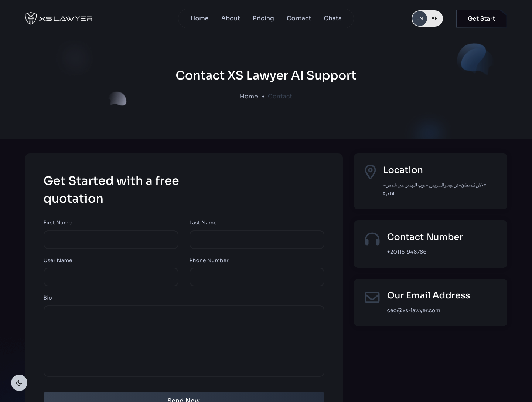Focus the Phone Number input field
Image resolution: width=532 pixels, height=402 pixels.
pyautogui.click(x=257, y=277)
